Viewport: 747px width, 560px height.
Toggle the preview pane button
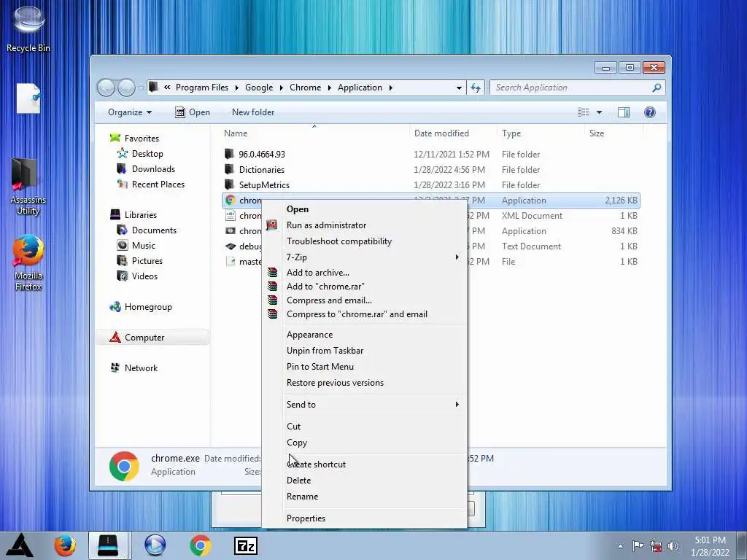pyautogui.click(x=623, y=112)
